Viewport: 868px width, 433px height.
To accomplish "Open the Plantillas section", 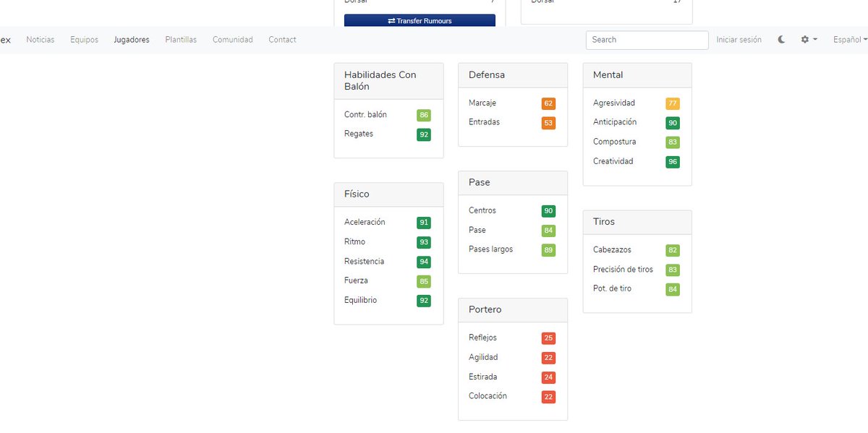I will [x=181, y=40].
